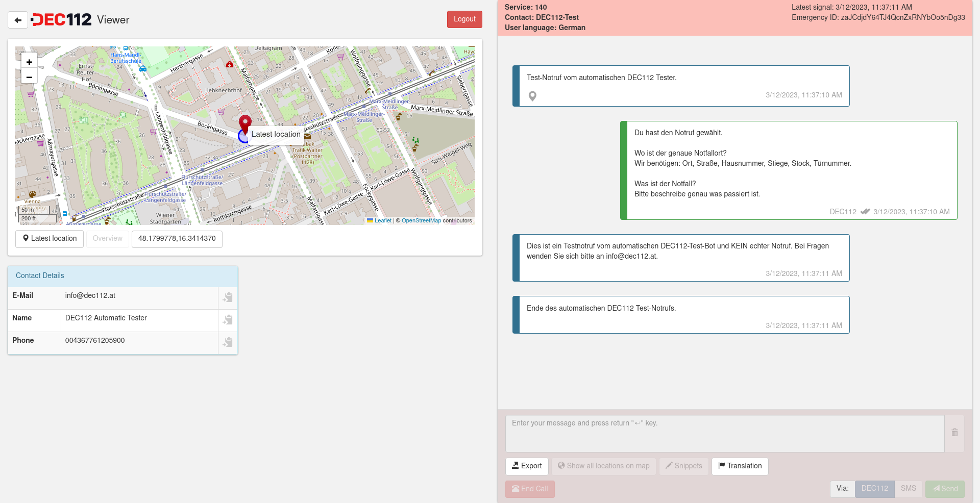Viewport: 980px width, 503px height.
Task: Copy the Name contact detail
Action: [228, 320]
